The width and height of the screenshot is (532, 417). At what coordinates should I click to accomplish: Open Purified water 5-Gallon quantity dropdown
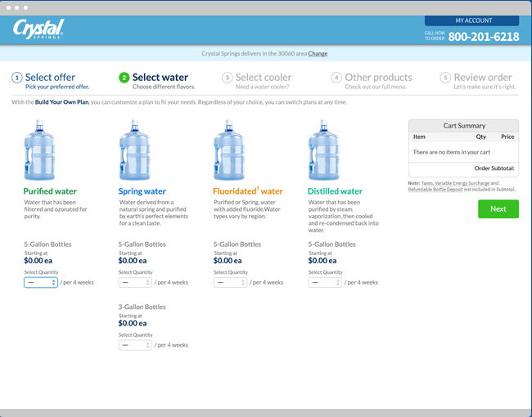point(41,282)
